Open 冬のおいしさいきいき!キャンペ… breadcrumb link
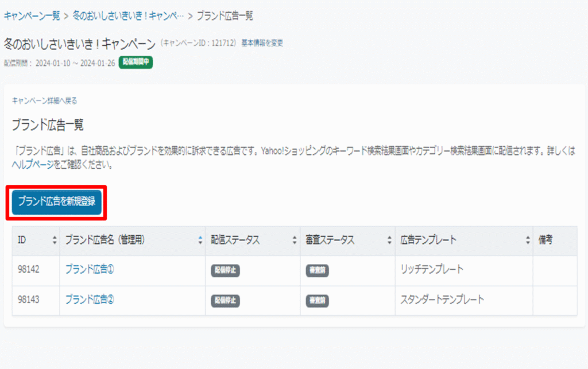588x369 pixels. coord(128,15)
